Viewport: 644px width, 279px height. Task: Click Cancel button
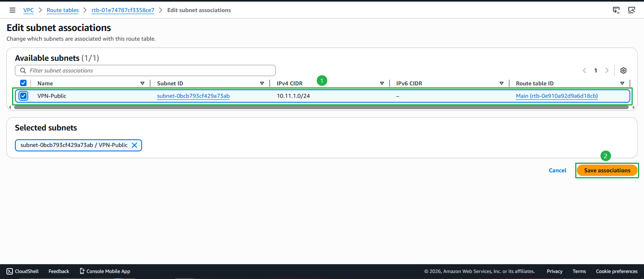coord(557,170)
